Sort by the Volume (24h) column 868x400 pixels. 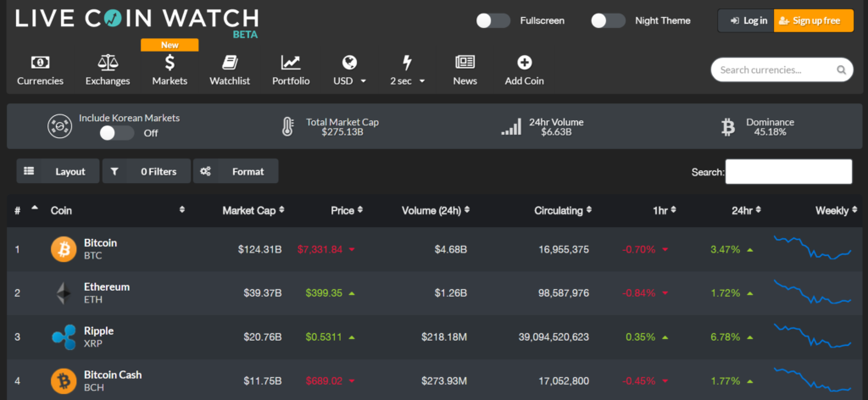click(x=437, y=210)
